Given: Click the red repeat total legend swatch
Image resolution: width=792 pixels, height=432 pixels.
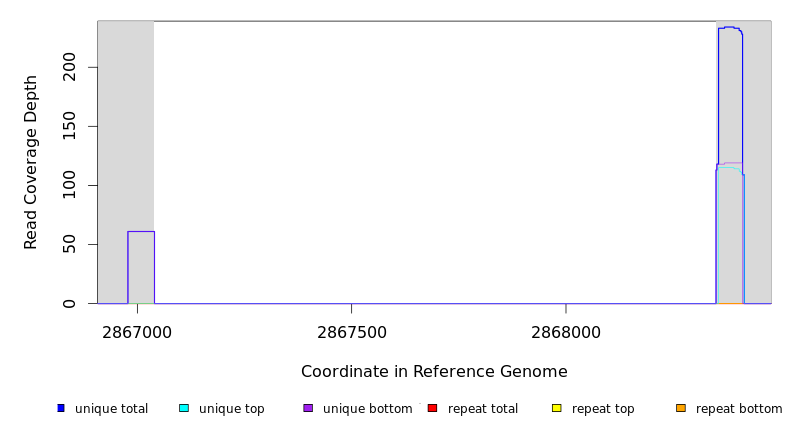Looking at the screenshot, I should pos(432,408).
